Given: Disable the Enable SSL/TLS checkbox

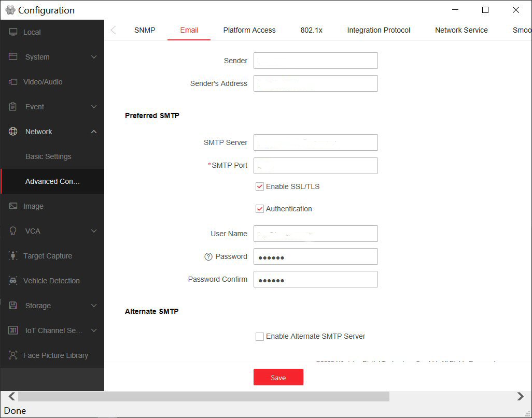Looking at the screenshot, I should [x=260, y=186].
